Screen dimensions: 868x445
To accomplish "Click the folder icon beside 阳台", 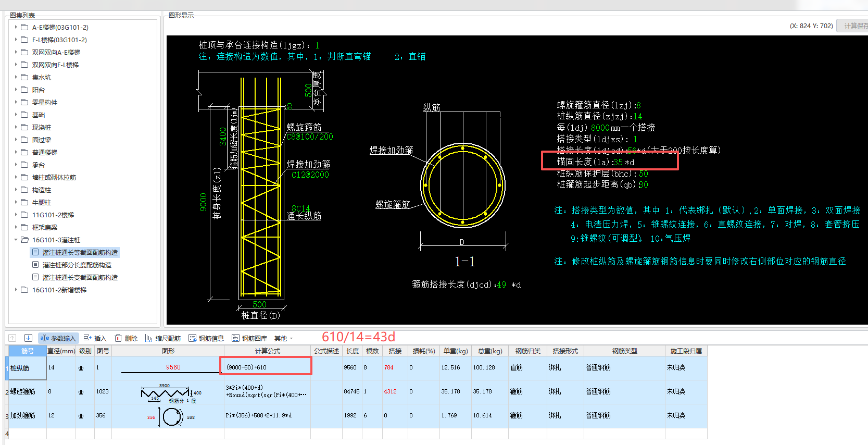I will pyautogui.click(x=24, y=90).
